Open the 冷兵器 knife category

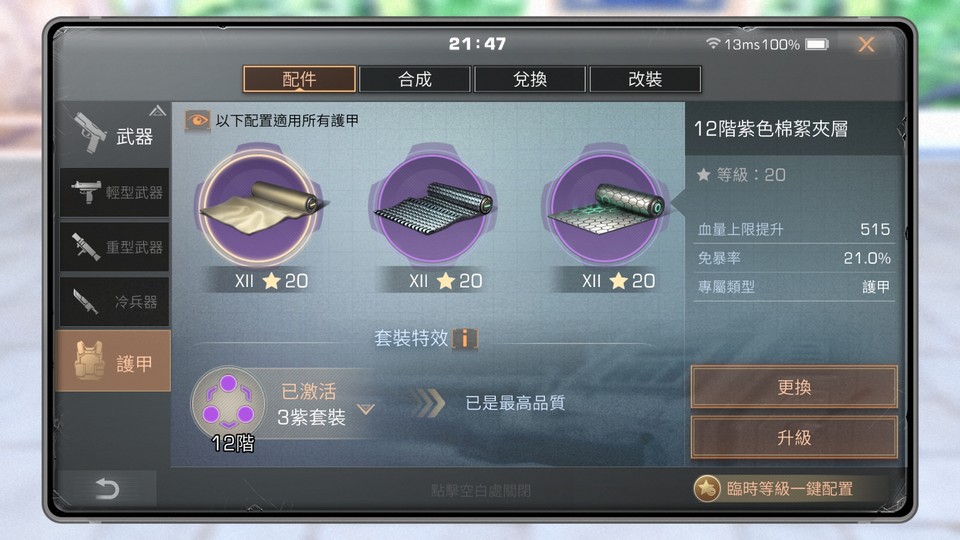click(114, 301)
